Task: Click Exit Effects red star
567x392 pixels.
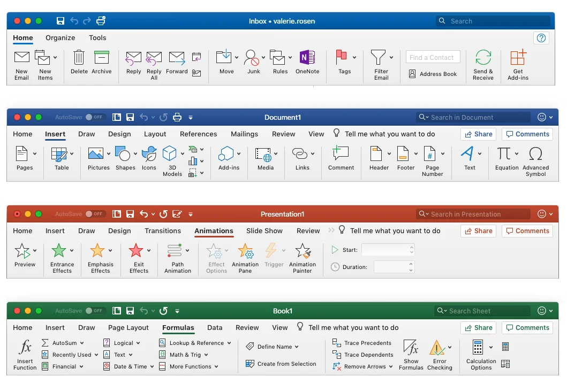Action: pos(136,250)
